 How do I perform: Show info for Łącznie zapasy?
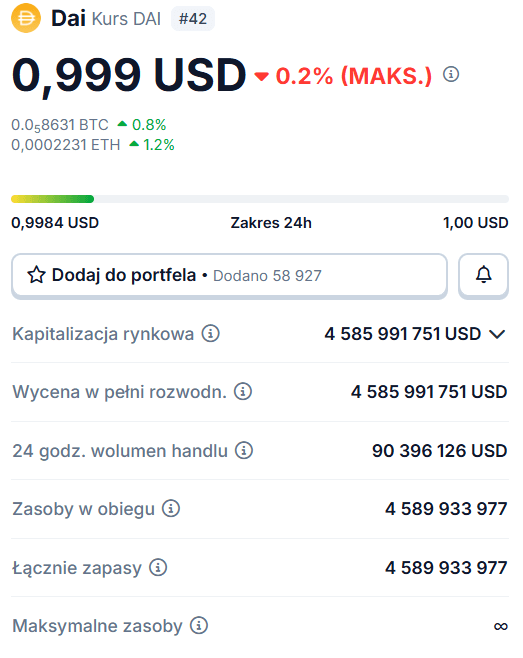click(158, 567)
